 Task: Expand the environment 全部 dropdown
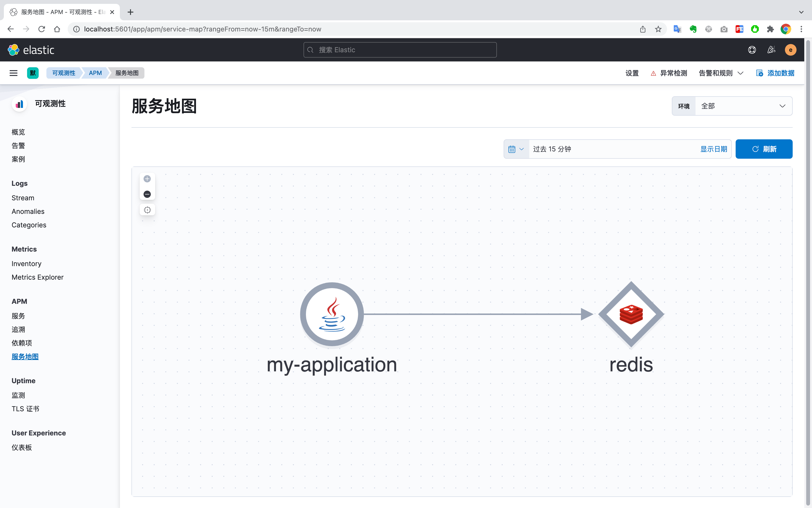pos(744,106)
